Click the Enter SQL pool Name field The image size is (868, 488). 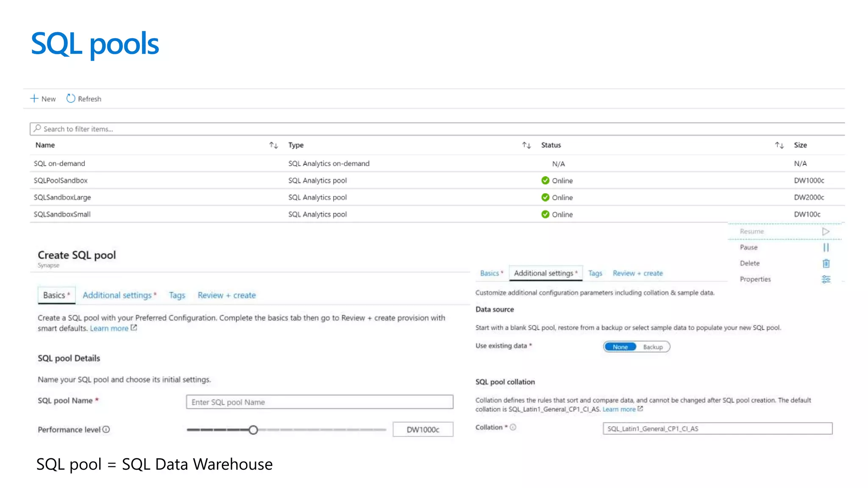320,402
